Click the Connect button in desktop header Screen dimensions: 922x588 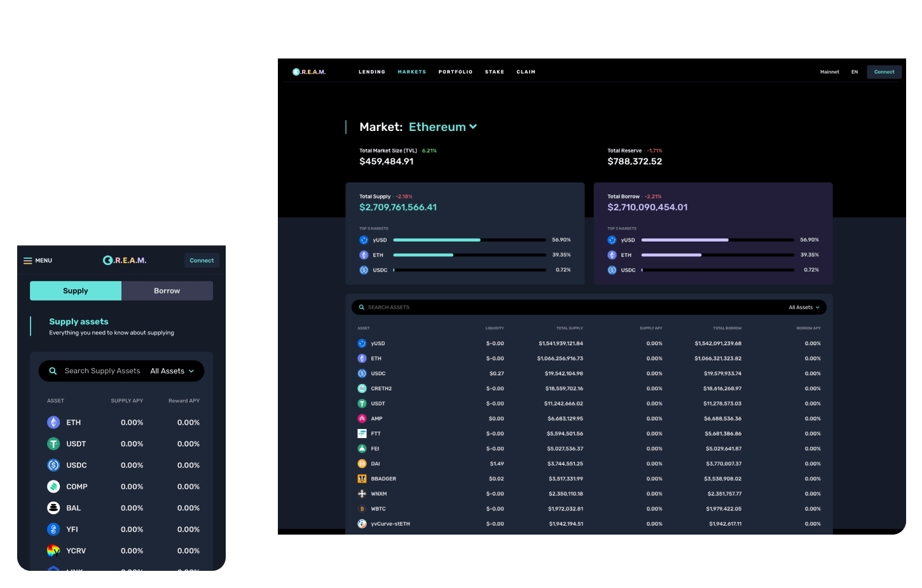884,72
